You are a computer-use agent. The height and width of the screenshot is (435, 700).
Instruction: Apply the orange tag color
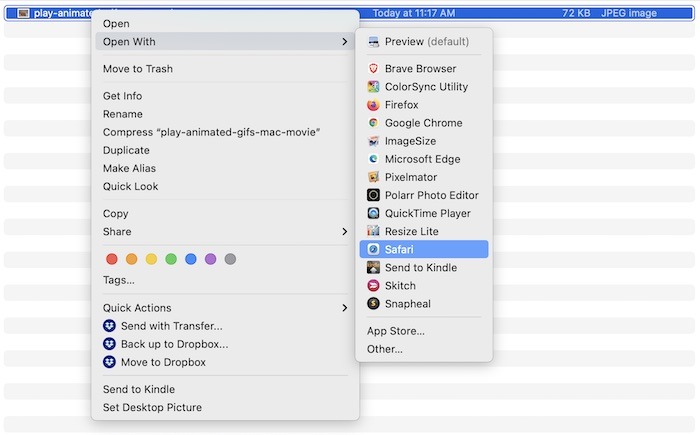(x=131, y=259)
